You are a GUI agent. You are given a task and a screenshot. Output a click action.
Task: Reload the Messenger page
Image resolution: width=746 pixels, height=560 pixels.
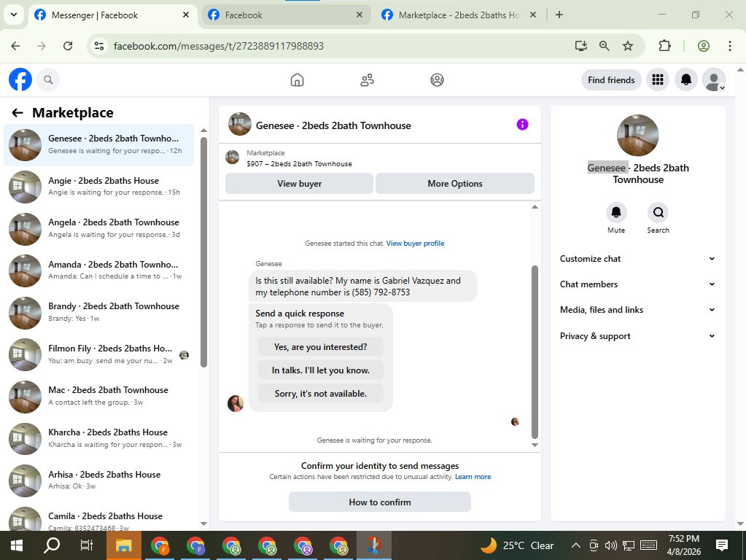pyautogui.click(x=68, y=46)
